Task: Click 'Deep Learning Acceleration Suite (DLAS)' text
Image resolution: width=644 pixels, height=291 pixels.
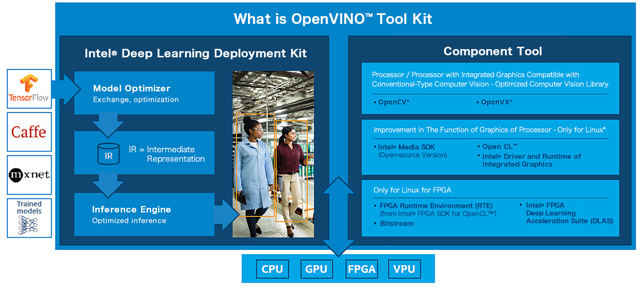Action: click(569, 217)
